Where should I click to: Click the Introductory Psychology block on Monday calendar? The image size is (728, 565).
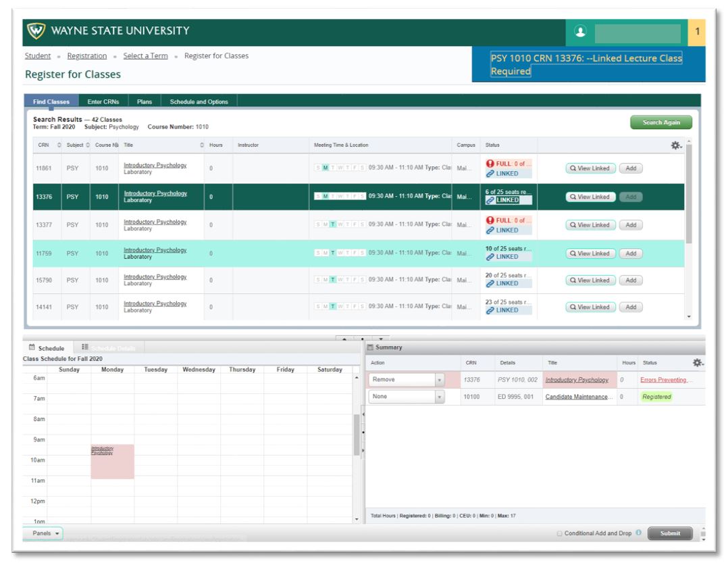pos(112,462)
